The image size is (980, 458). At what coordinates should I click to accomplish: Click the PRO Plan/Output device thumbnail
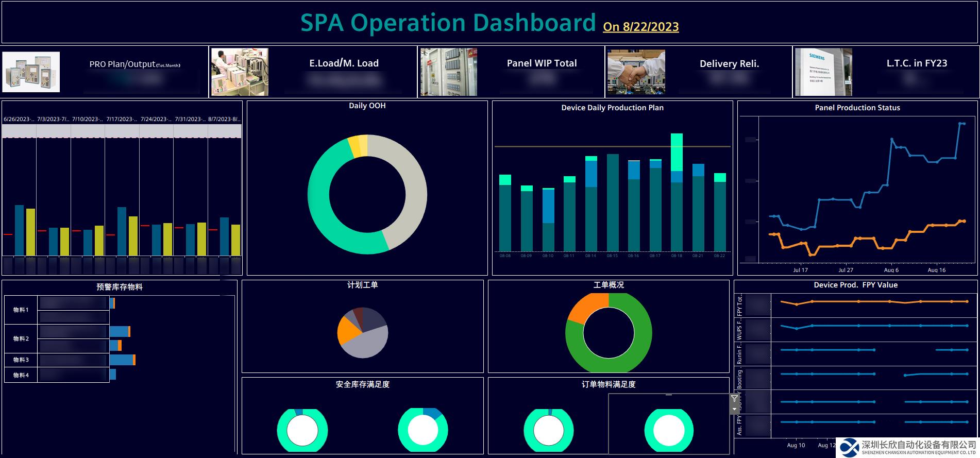coord(31,72)
